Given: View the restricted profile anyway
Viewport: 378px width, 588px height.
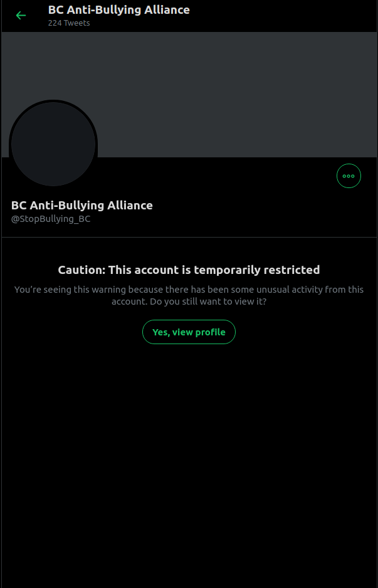Looking at the screenshot, I should pyautogui.click(x=189, y=332).
